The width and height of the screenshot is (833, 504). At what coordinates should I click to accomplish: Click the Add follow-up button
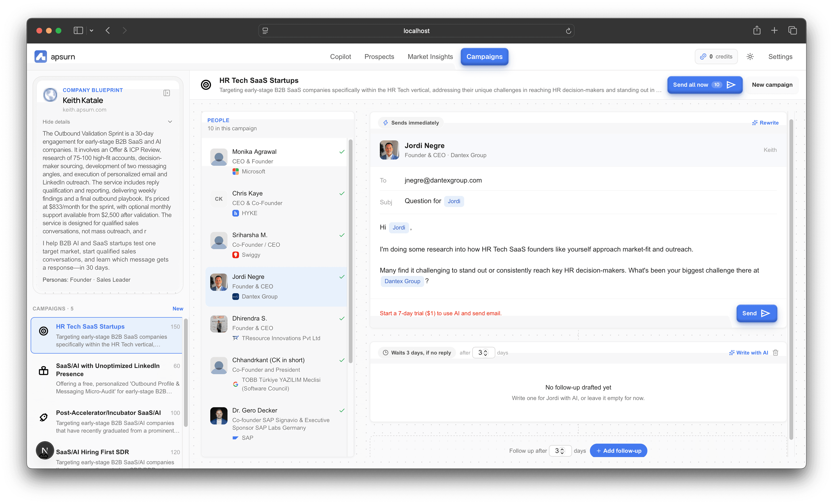coord(618,451)
